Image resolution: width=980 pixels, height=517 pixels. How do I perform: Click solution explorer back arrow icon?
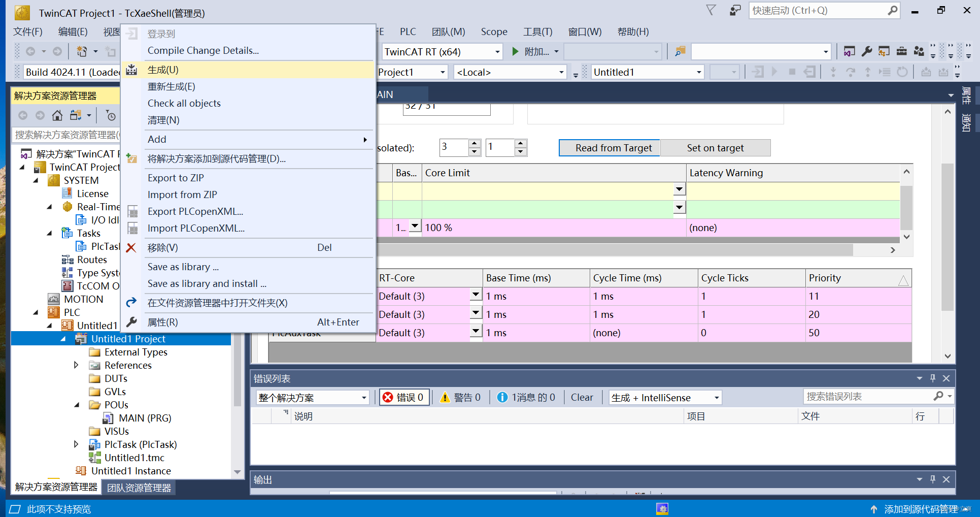tap(23, 115)
